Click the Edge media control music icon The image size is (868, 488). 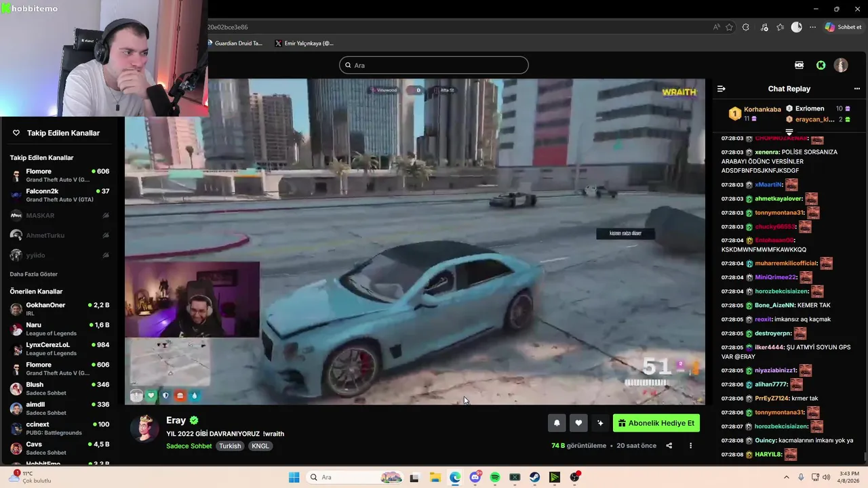point(764,27)
